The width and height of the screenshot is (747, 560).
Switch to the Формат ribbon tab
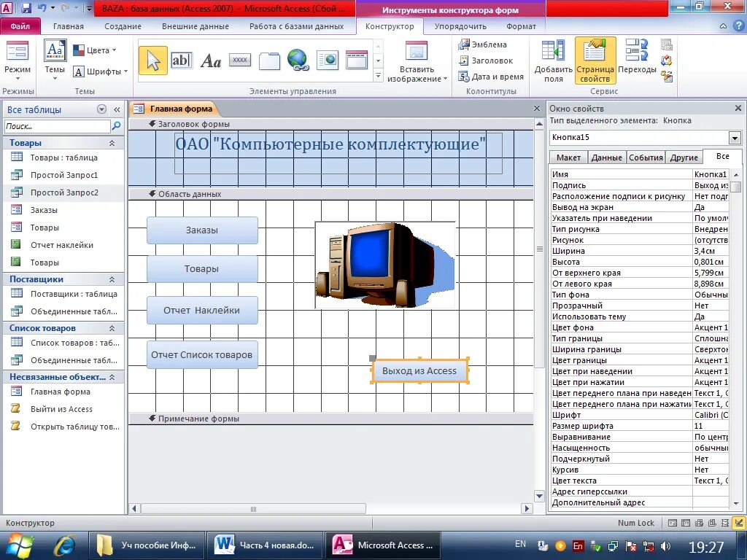(x=521, y=27)
